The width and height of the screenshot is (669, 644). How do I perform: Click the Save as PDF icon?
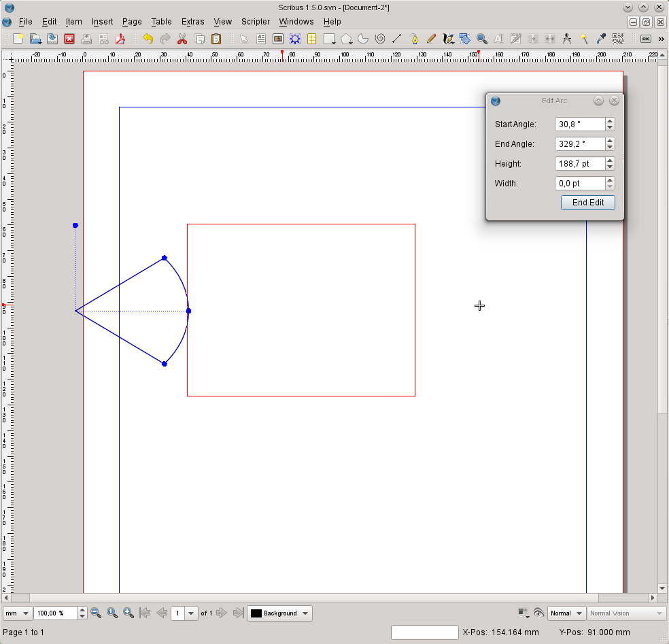coord(120,39)
